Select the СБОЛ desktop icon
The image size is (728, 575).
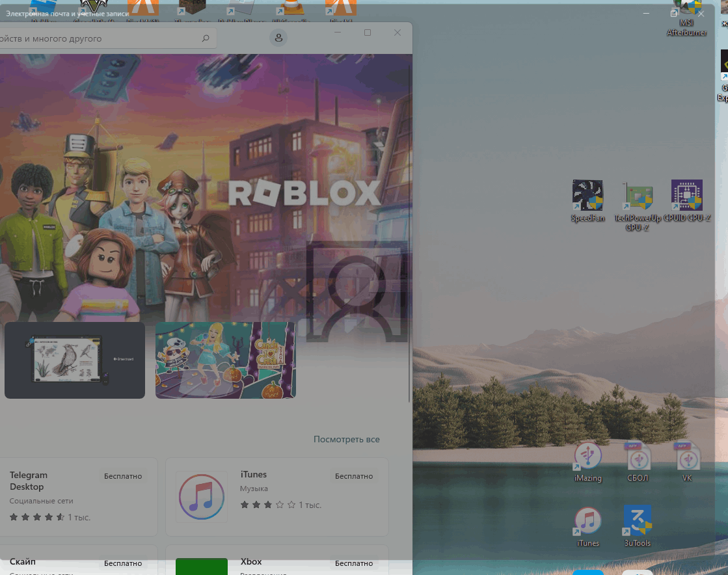click(638, 462)
